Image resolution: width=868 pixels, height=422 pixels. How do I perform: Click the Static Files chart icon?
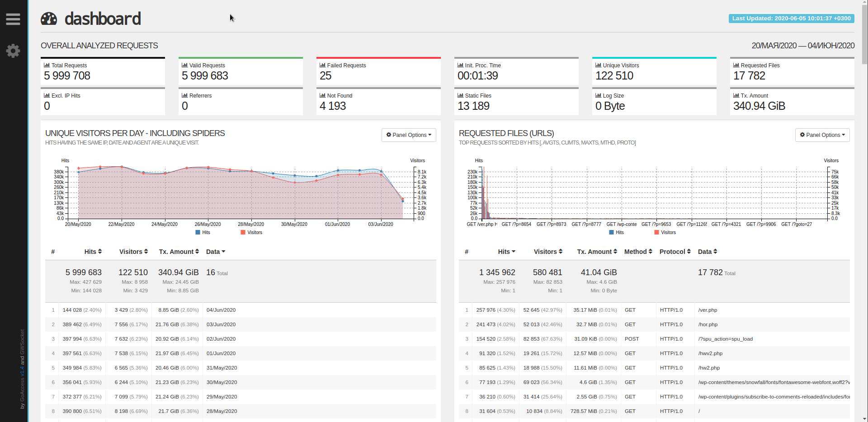460,95
